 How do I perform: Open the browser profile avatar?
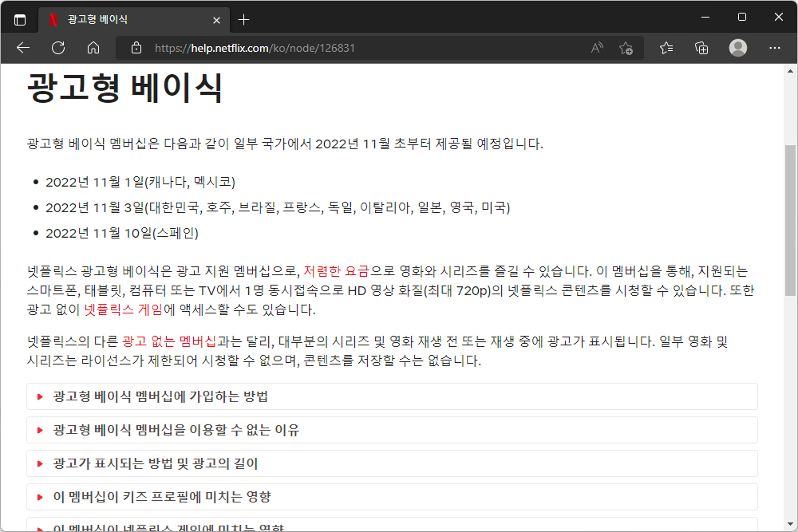(x=738, y=48)
